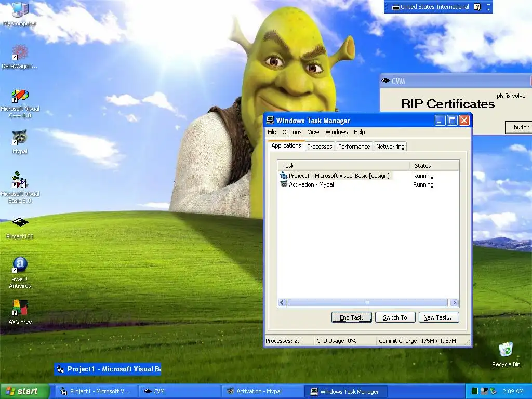Switch to the Activation - Mypal taskbar button
This screenshot has width=532, height=399.
click(x=263, y=391)
